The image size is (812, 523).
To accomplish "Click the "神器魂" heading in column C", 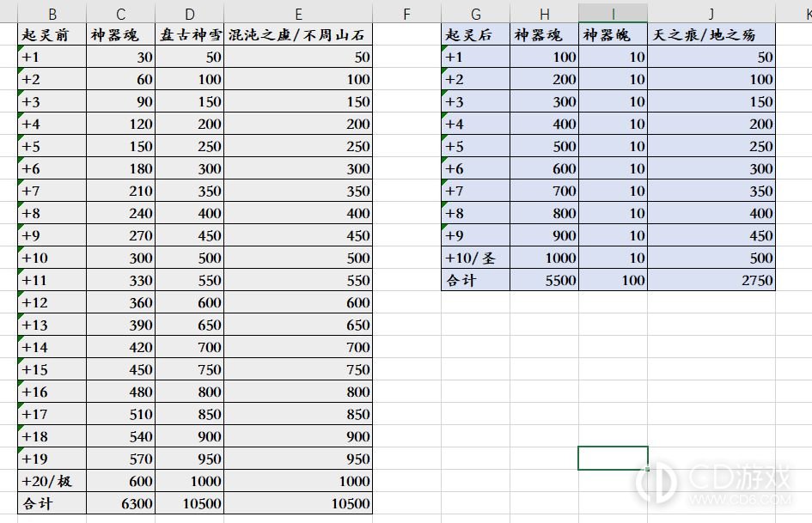I will pyautogui.click(x=120, y=34).
